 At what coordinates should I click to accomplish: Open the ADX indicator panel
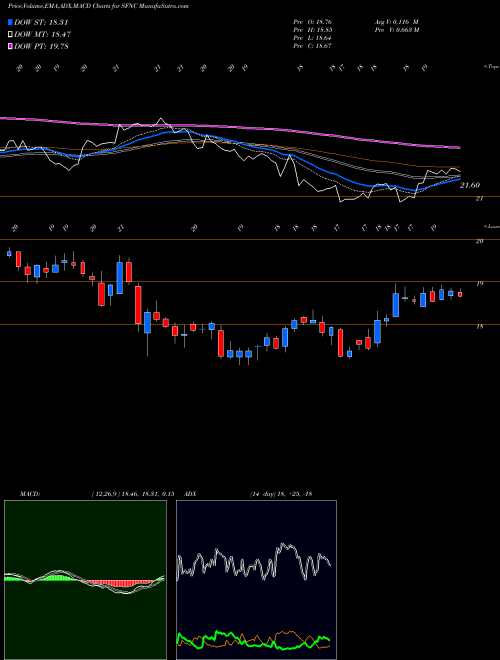pyautogui.click(x=256, y=580)
